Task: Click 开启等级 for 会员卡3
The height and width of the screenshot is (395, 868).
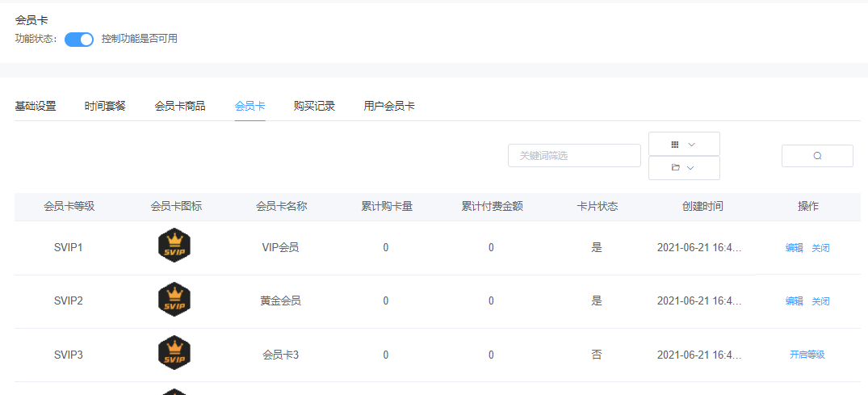Action: [x=807, y=355]
